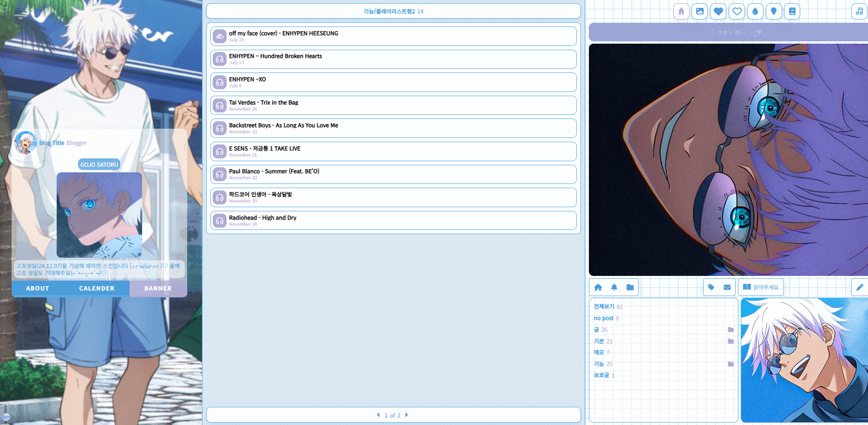The height and width of the screenshot is (425, 868).
Task: Open Radiohead - High and Dry post
Action: 262,218
